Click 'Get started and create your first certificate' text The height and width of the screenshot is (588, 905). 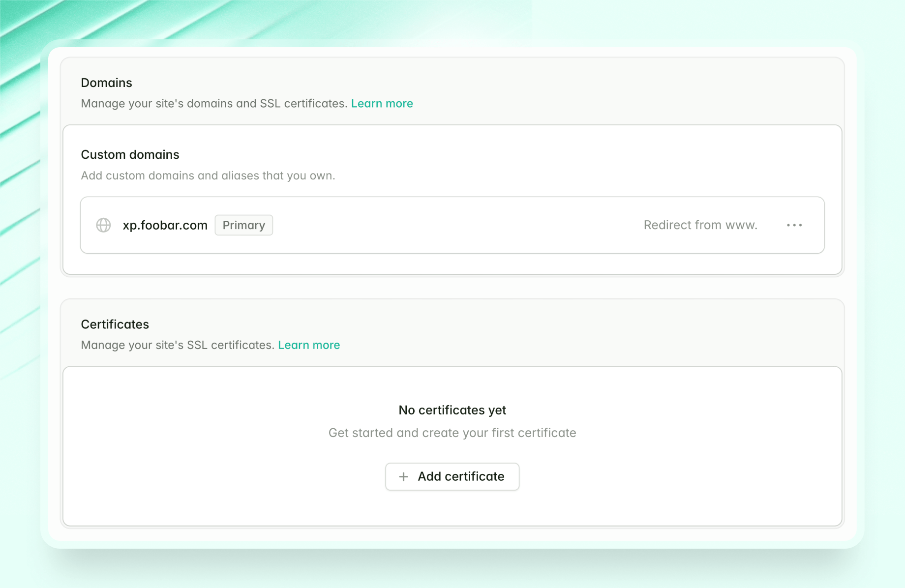452,433
